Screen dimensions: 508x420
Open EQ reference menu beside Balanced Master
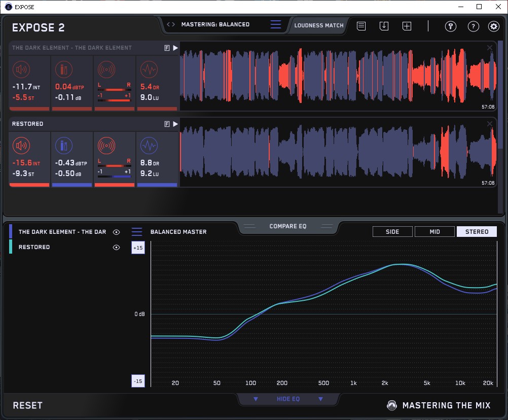pos(137,232)
